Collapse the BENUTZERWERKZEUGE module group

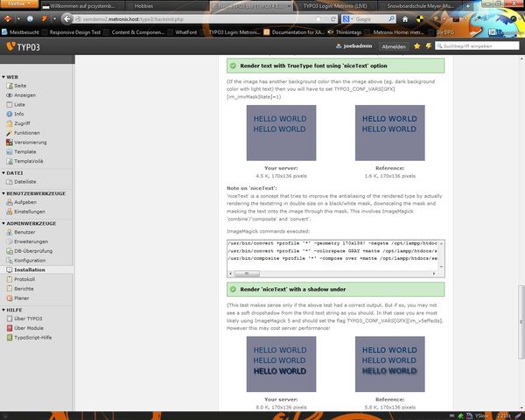(33, 193)
